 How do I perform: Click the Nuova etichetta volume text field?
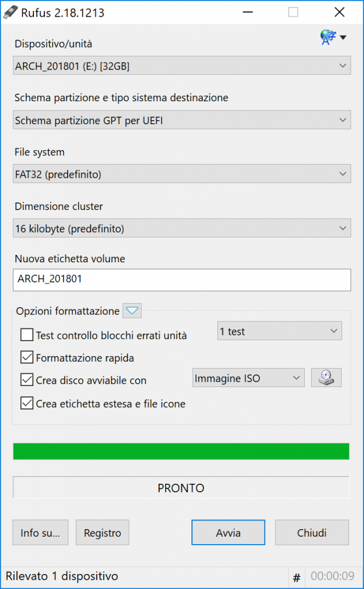[182, 280]
